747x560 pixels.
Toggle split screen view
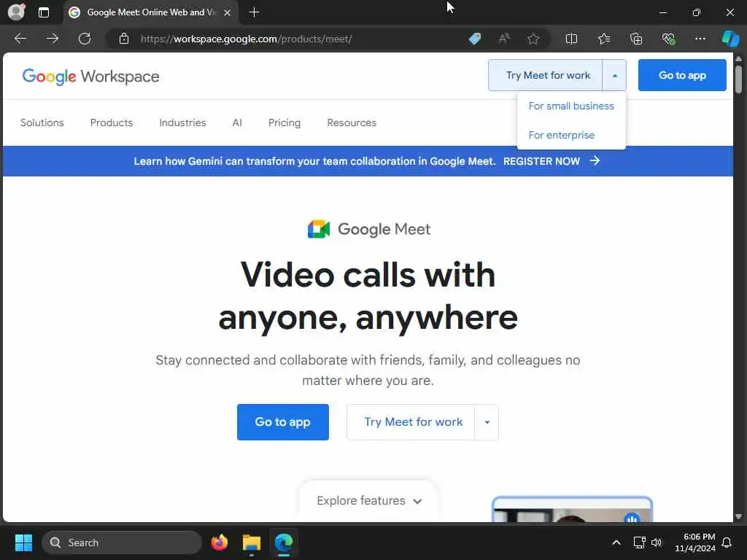(x=571, y=39)
